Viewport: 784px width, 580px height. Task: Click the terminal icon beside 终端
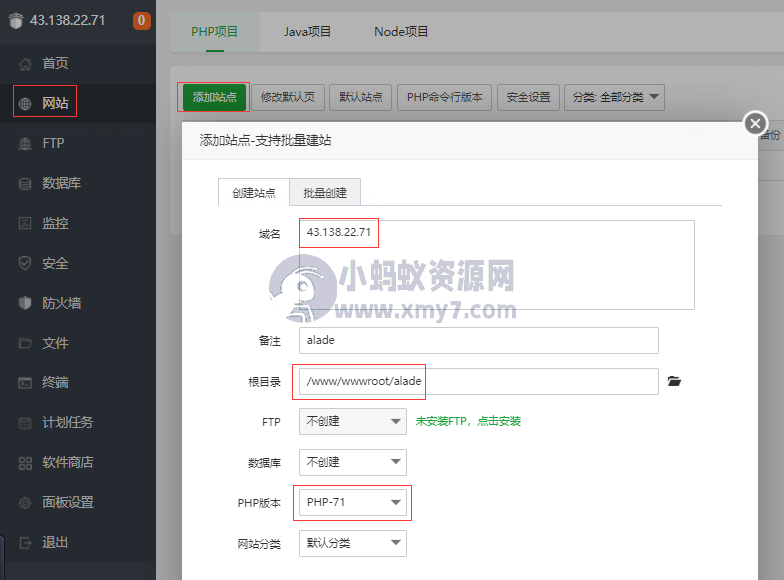[x=25, y=383]
